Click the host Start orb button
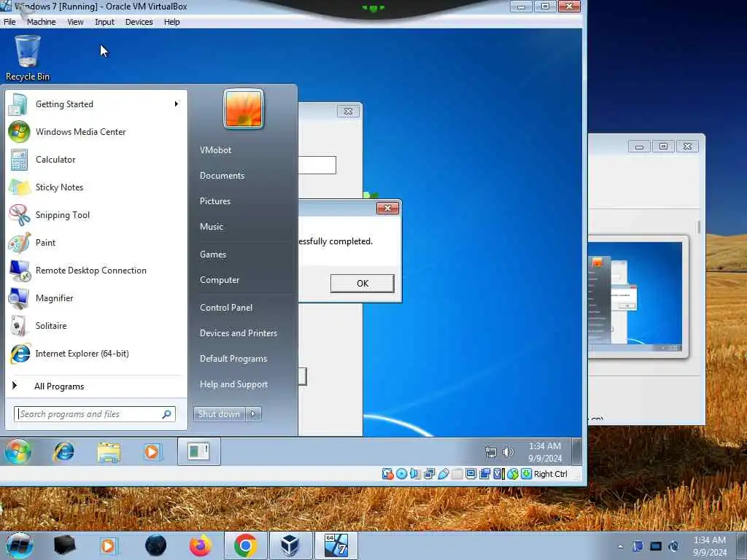 (19, 545)
